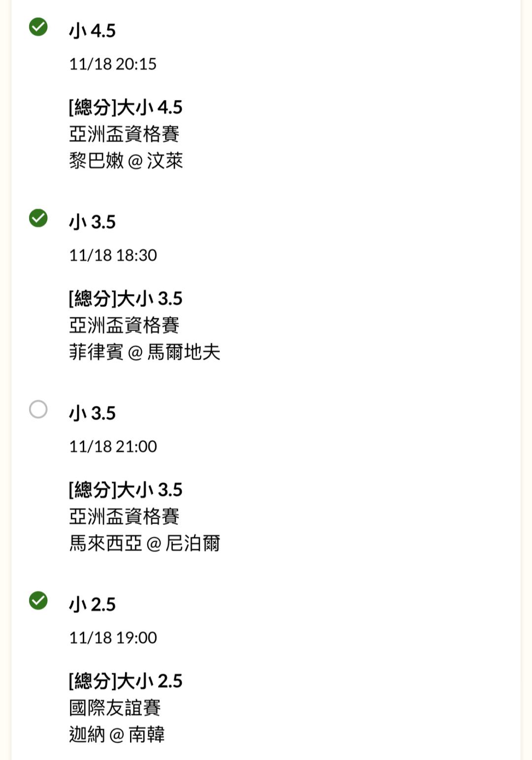Select the [總分]大小 4.5 market label
Screen dimensions: 532x760
[x=126, y=107]
